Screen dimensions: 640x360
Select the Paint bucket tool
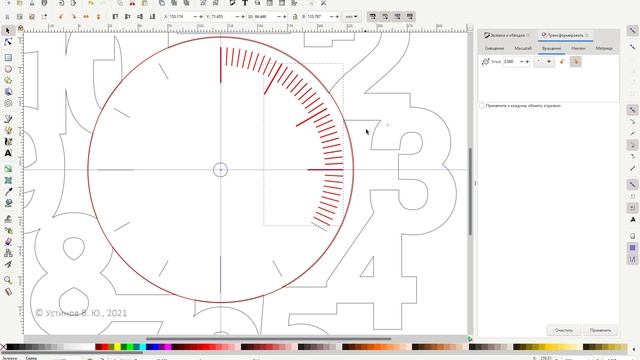[8, 203]
